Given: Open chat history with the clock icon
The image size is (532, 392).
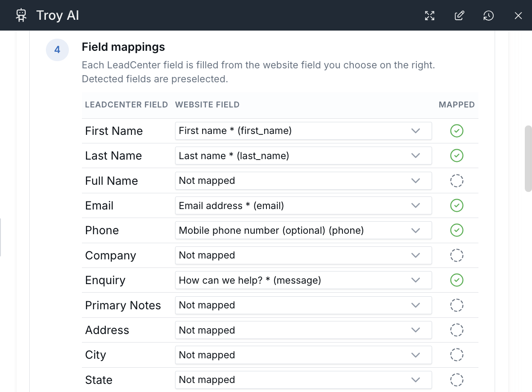Looking at the screenshot, I should coord(489,16).
